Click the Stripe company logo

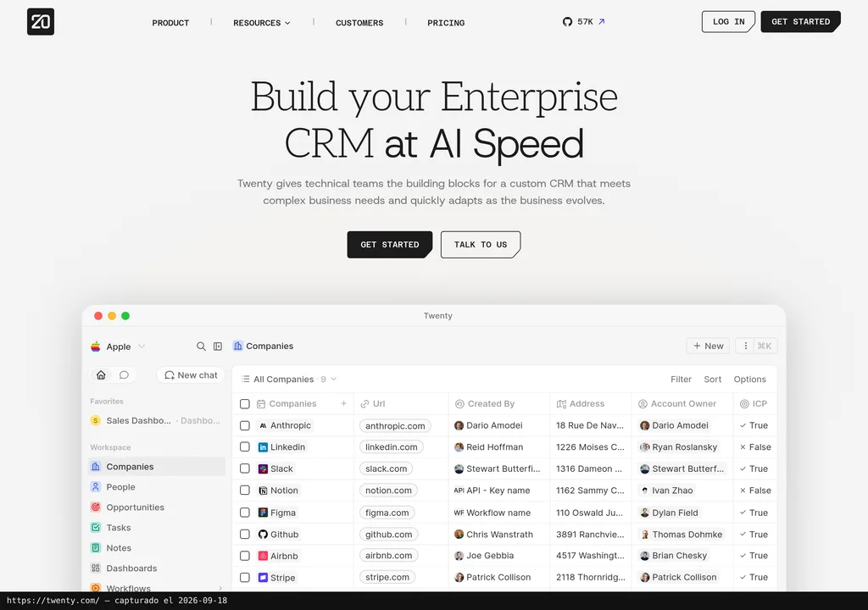(263, 577)
